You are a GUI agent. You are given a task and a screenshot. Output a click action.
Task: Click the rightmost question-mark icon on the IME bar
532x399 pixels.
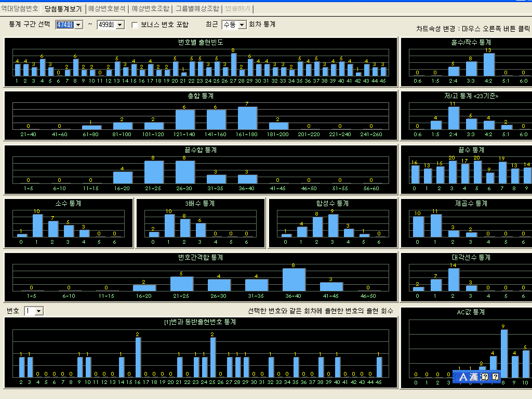pos(495,377)
